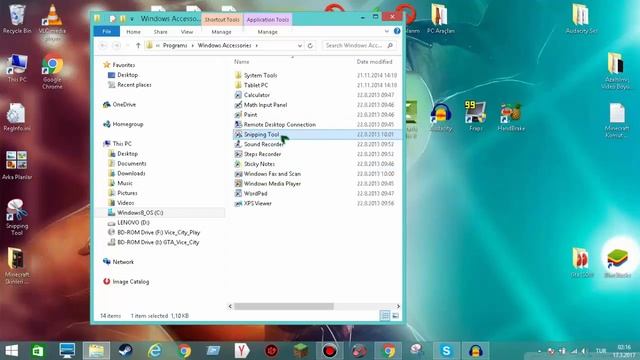Select the Paint shortcut

click(250, 115)
